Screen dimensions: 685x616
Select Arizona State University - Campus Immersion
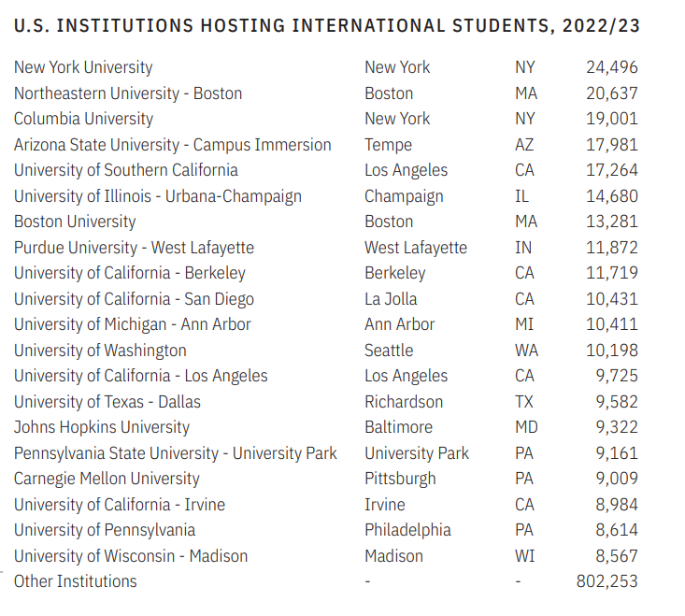click(x=173, y=145)
